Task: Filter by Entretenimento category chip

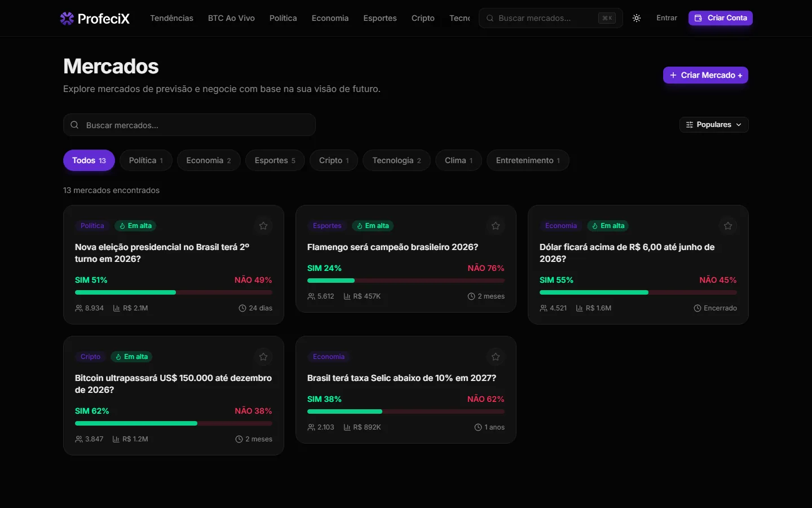Action: click(x=528, y=160)
